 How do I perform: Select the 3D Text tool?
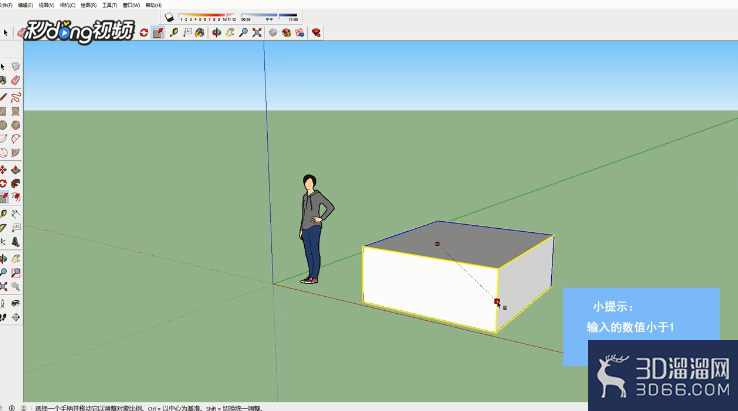16,242
